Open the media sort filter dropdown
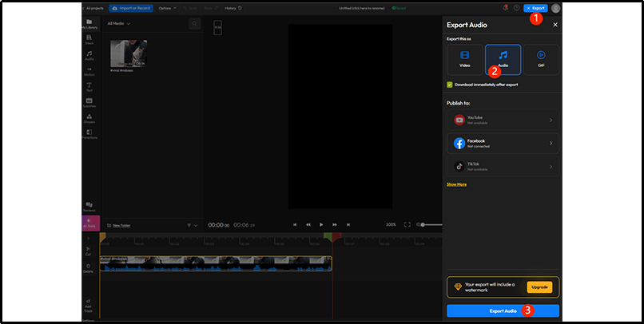Screen dimensions: 644x324 pyautogui.click(x=192, y=225)
